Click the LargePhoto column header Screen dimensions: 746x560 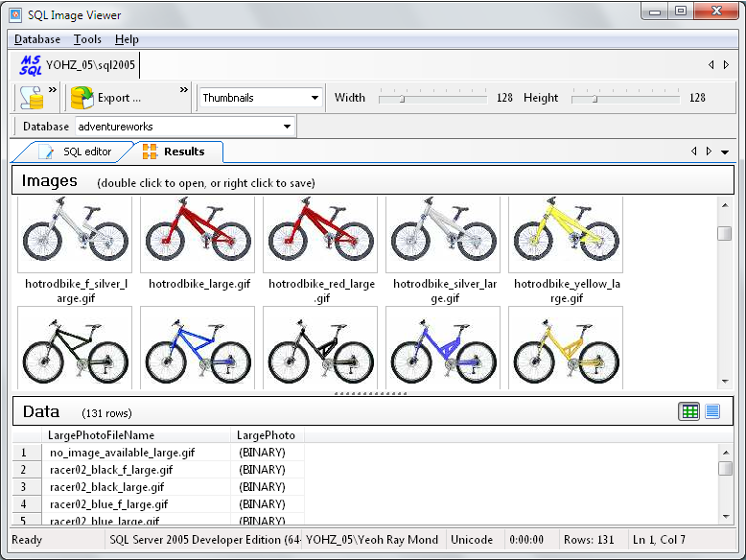point(266,435)
